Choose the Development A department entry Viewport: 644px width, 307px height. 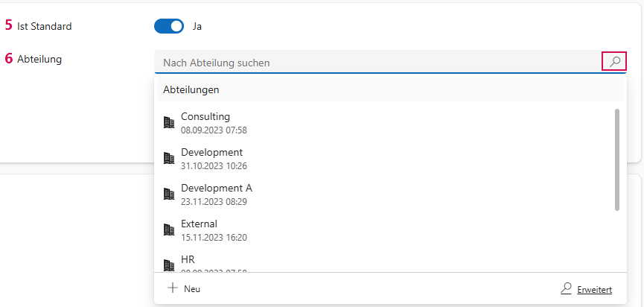[216, 188]
